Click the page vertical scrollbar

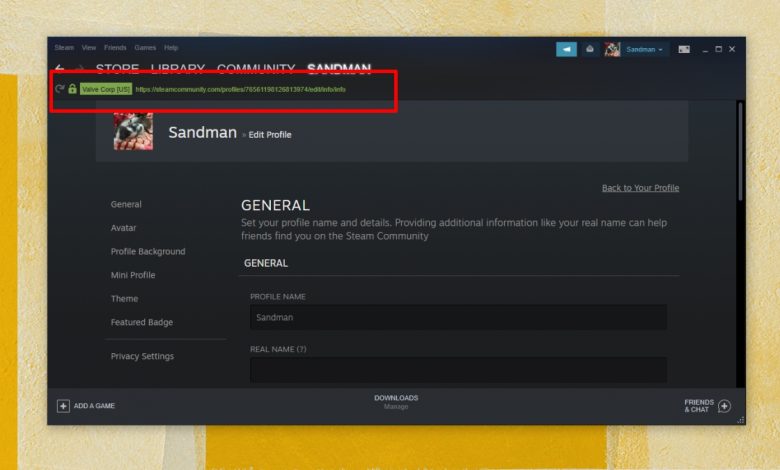point(740,151)
